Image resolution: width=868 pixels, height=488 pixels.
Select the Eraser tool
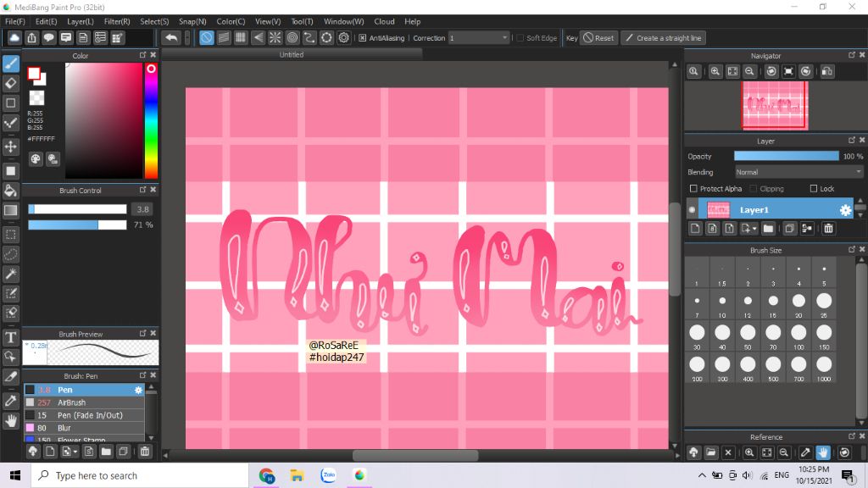pyautogui.click(x=10, y=83)
